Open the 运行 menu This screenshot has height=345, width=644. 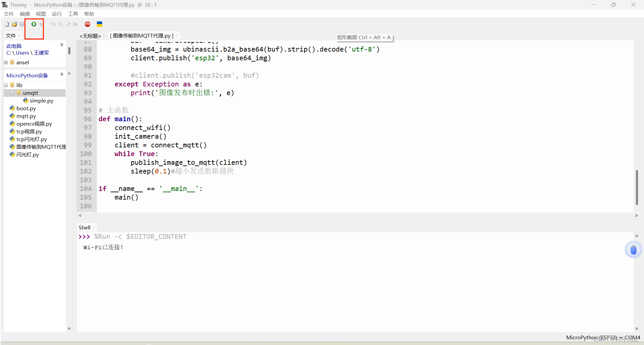click(x=57, y=14)
